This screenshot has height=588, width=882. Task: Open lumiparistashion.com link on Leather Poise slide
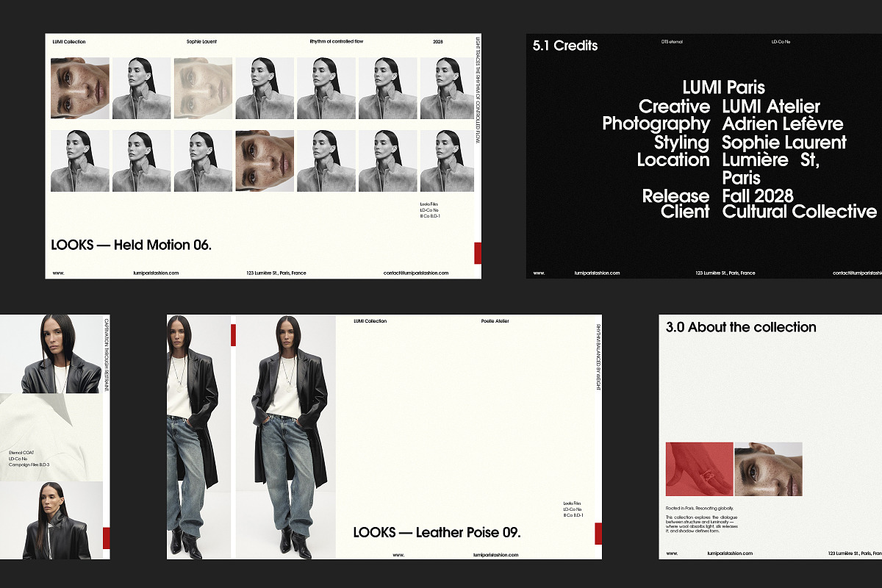pos(497,555)
